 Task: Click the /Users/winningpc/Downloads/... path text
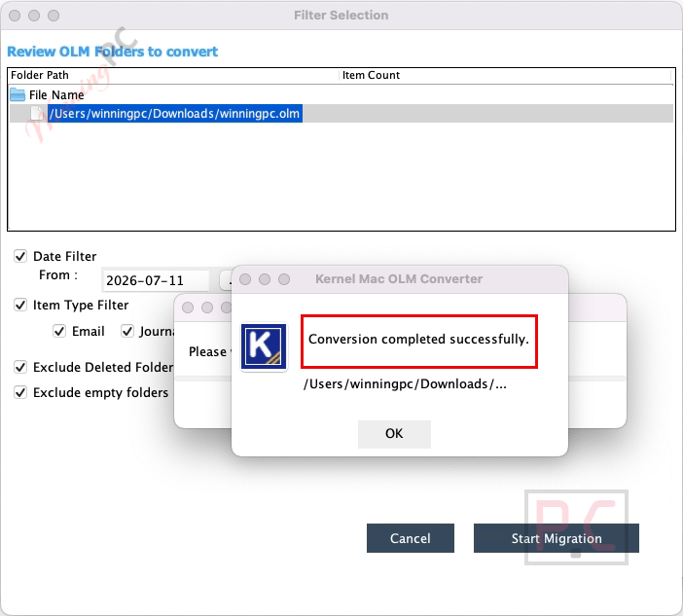405,384
